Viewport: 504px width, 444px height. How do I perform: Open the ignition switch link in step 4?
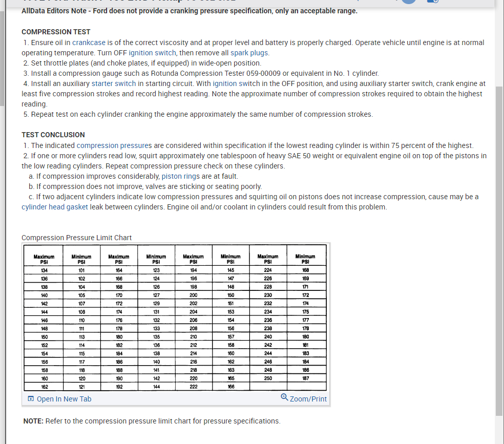(236, 84)
